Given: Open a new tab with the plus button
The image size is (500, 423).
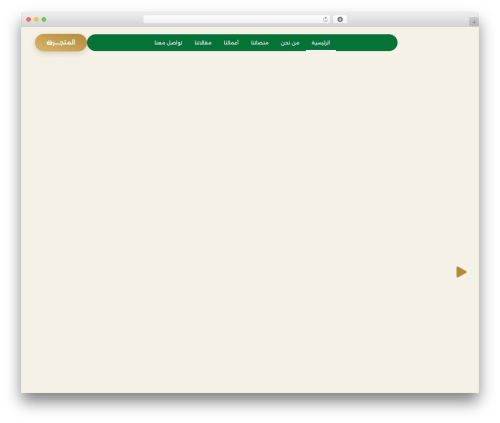Looking at the screenshot, I should [474, 22].
